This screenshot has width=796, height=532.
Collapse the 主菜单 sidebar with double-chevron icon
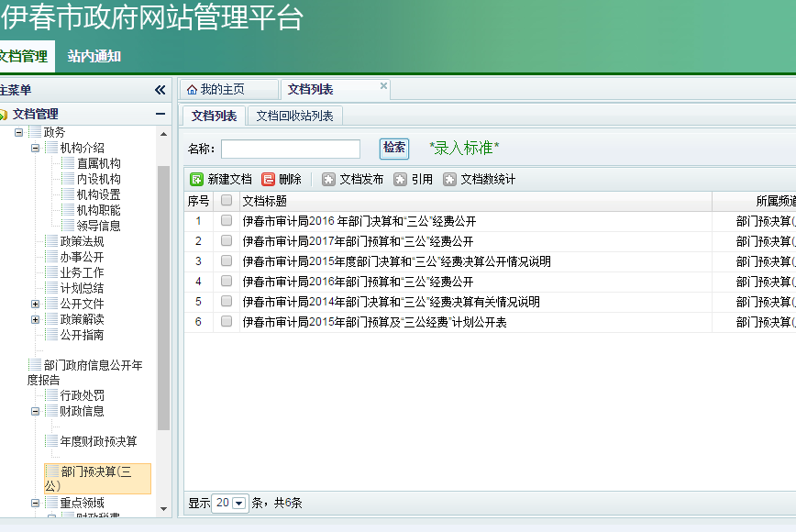tap(160, 90)
